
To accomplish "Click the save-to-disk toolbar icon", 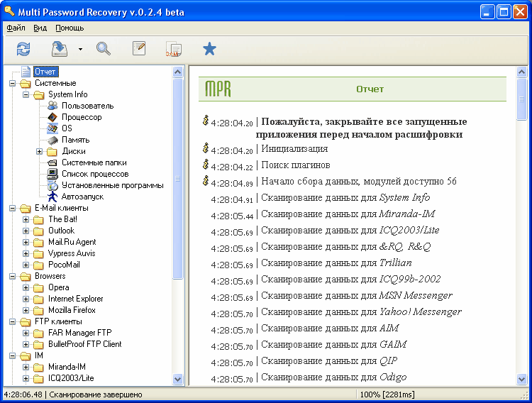I will [60, 48].
